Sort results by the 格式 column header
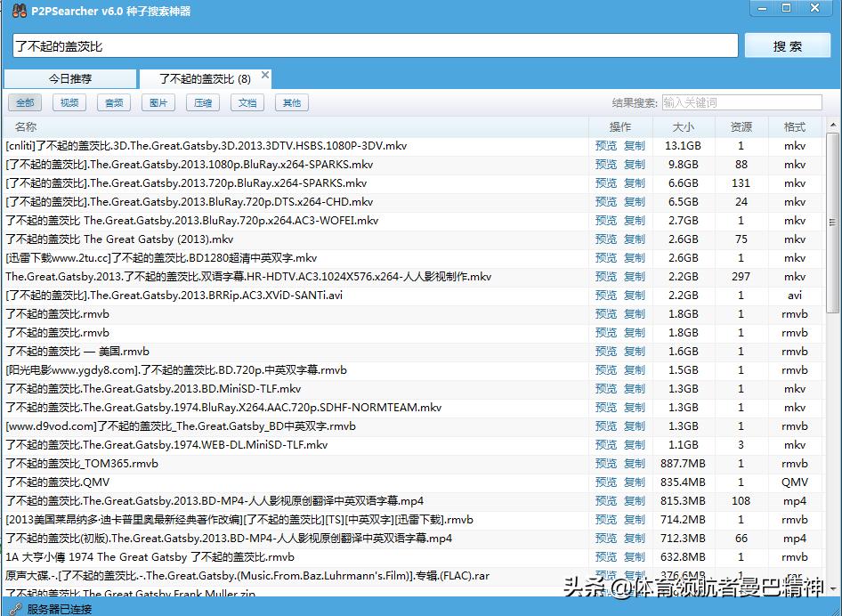 [794, 126]
